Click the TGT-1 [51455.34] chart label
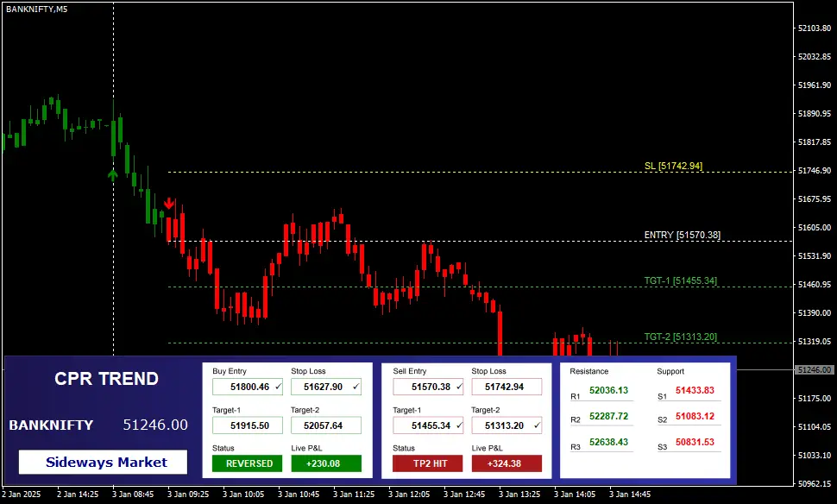This screenshot has width=837, height=504. [680, 280]
